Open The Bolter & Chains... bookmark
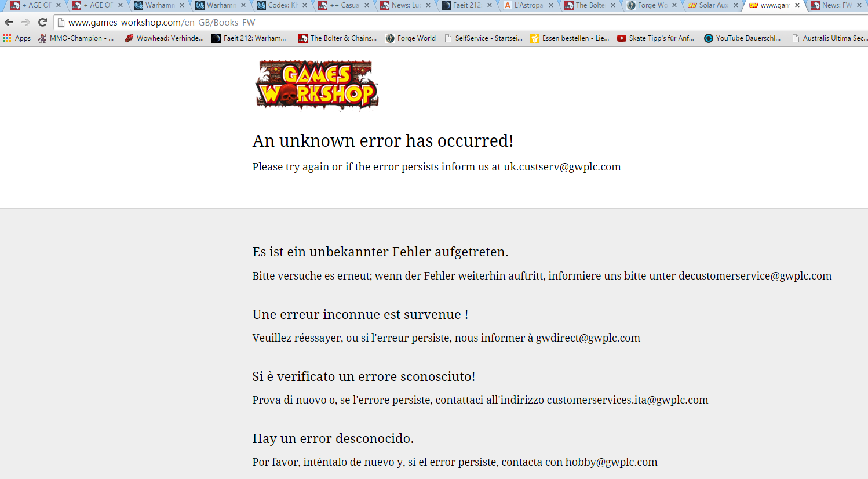The width and height of the screenshot is (868, 479). 337,38
